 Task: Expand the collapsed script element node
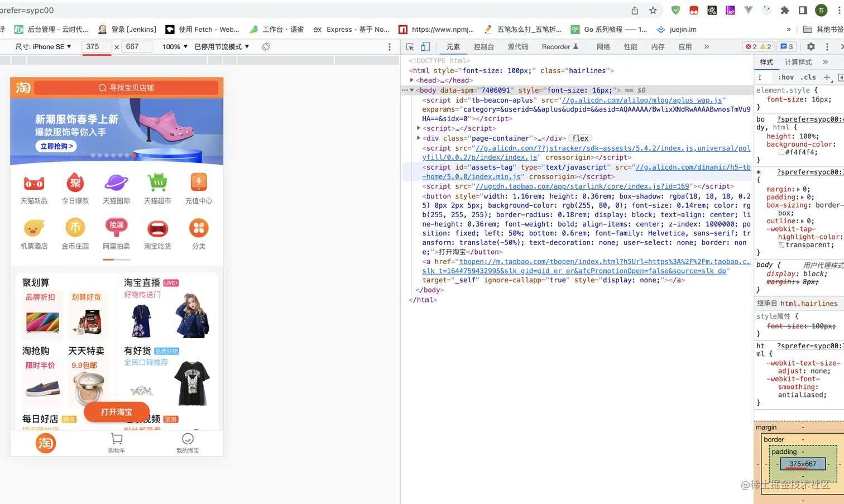pos(419,128)
